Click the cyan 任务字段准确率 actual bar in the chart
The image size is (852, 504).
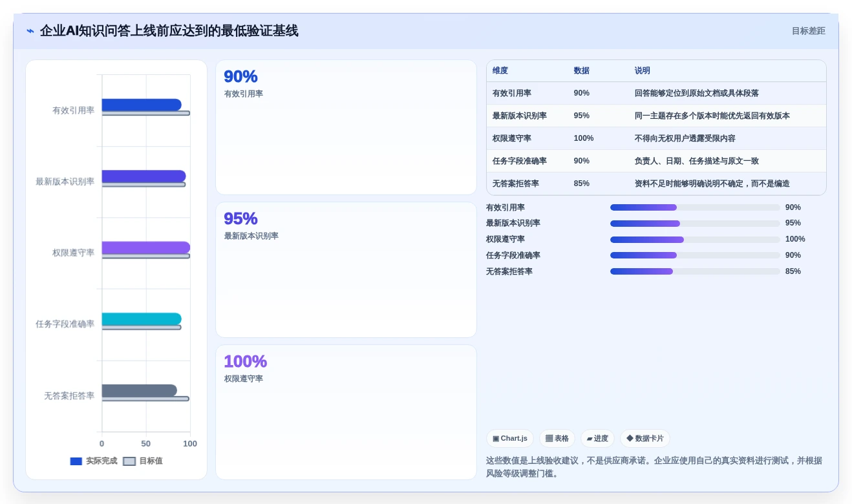142,319
